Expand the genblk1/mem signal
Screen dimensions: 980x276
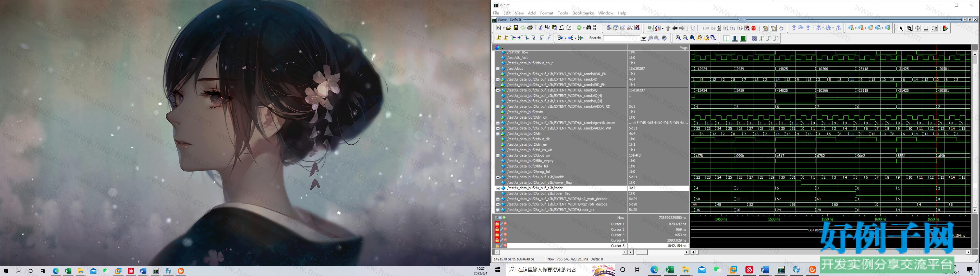(x=498, y=123)
